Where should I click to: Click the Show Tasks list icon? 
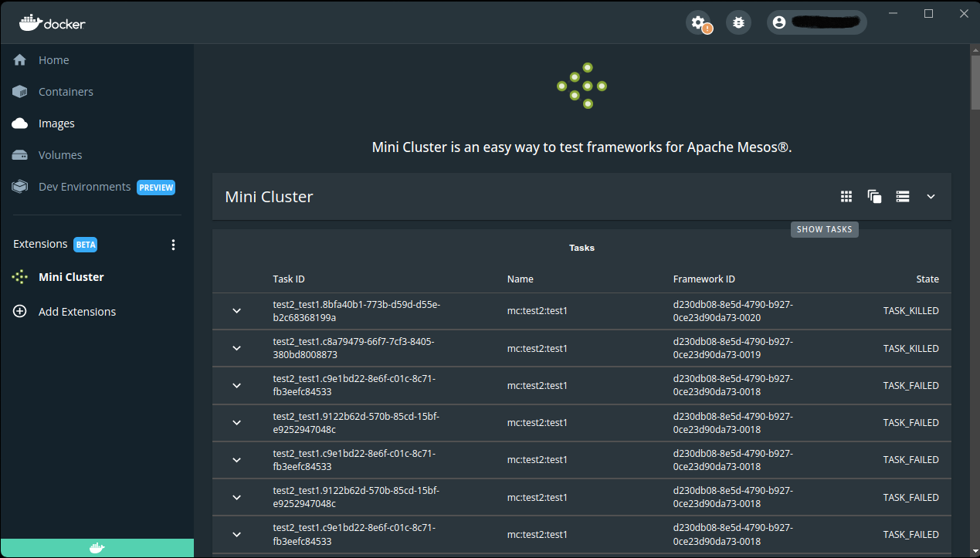[x=902, y=197]
